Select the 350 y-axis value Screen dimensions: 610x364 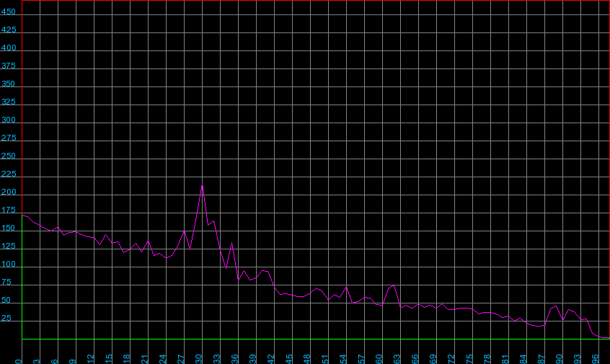click(x=7, y=84)
